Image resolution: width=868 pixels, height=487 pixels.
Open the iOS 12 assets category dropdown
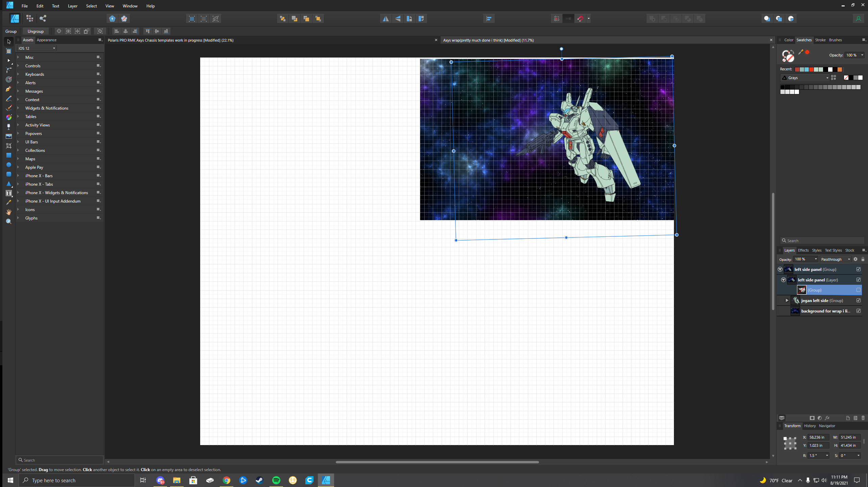[x=37, y=48]
